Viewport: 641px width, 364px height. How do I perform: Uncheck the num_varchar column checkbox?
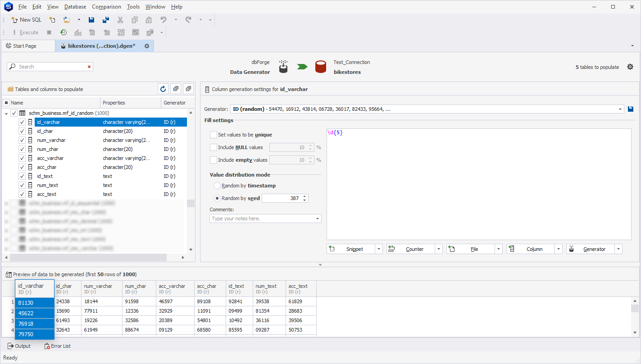22,140
